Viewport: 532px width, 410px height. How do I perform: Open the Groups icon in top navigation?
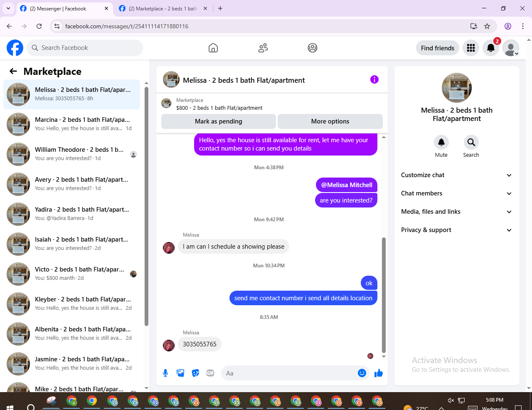313,48
